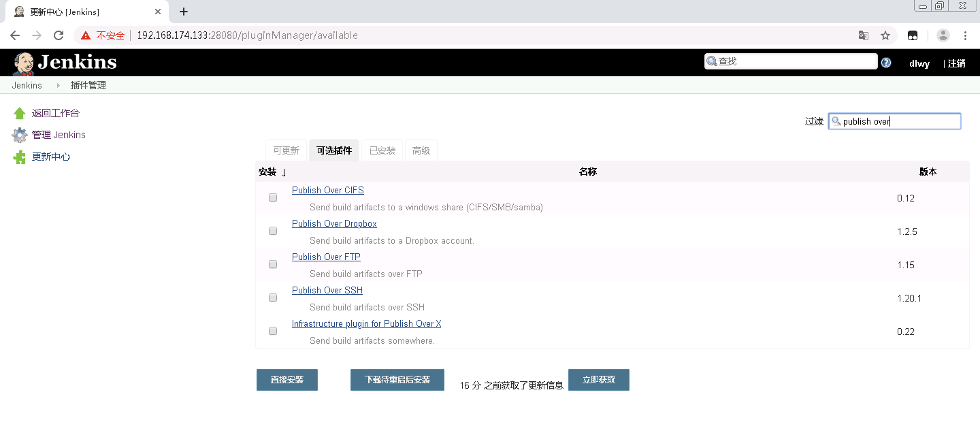The width and height of the screenshot is (980, 435).
Task: Open the search help question-mark icon
Action: 886,63
